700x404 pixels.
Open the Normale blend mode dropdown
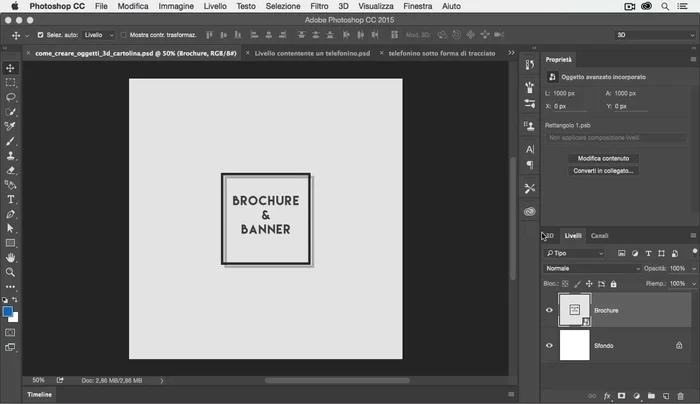592,269
